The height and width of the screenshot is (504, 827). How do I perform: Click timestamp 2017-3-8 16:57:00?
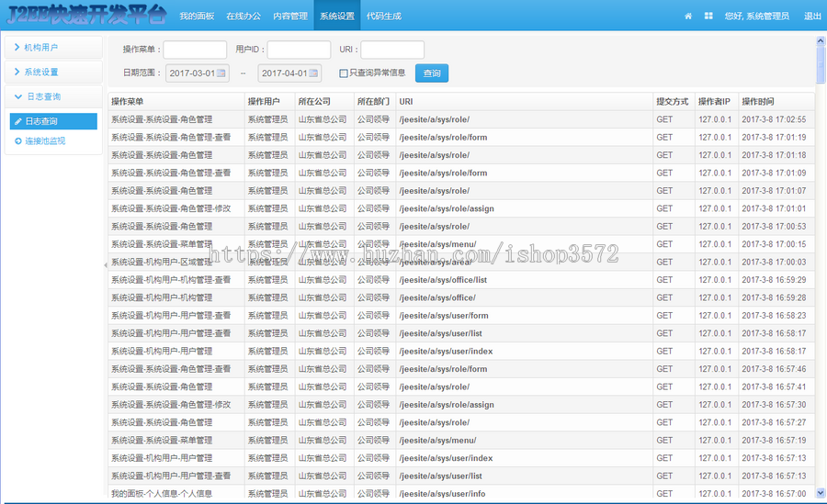point(774,494)
